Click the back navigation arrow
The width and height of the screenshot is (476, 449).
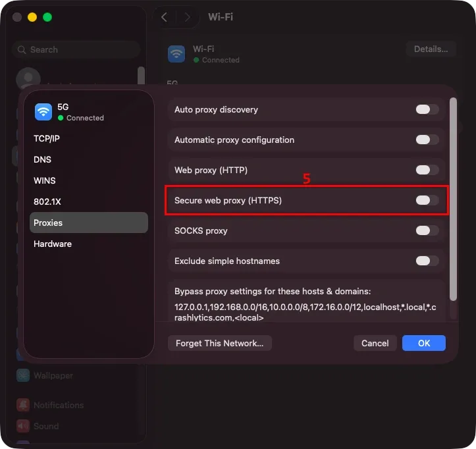[x=164, y=17]
